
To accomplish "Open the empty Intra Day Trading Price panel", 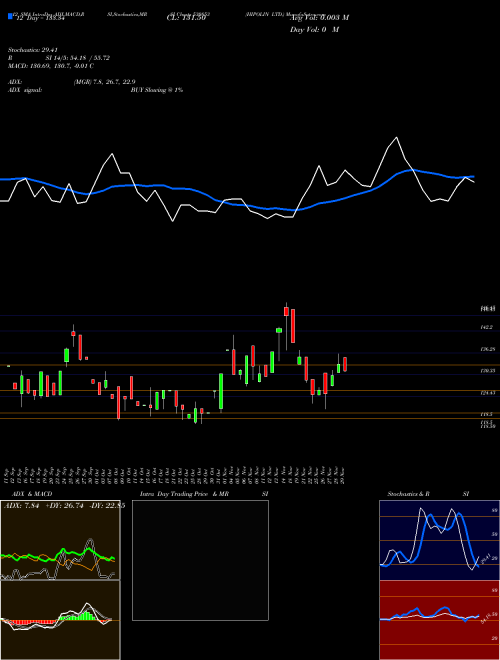I will point(200,560).
